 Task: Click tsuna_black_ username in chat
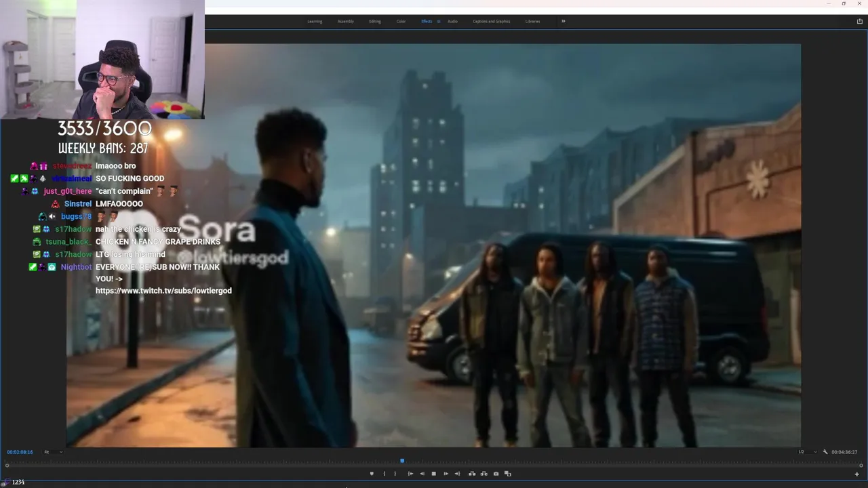tap(68, 242)
